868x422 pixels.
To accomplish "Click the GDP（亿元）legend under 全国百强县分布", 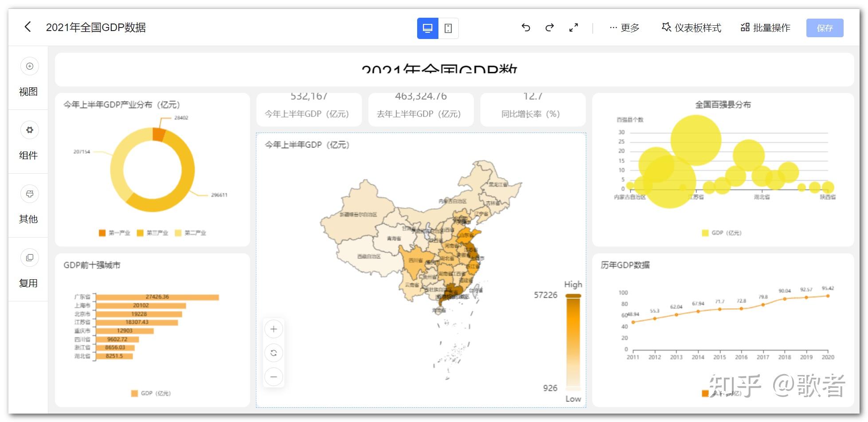I will pos(722,232).
